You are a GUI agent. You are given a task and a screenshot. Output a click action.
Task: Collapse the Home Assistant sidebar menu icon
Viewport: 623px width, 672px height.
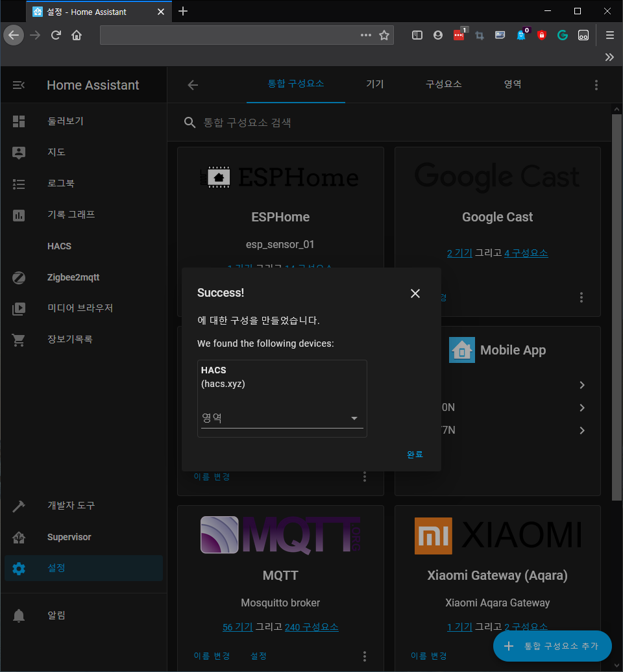click(x=18, y=85)
